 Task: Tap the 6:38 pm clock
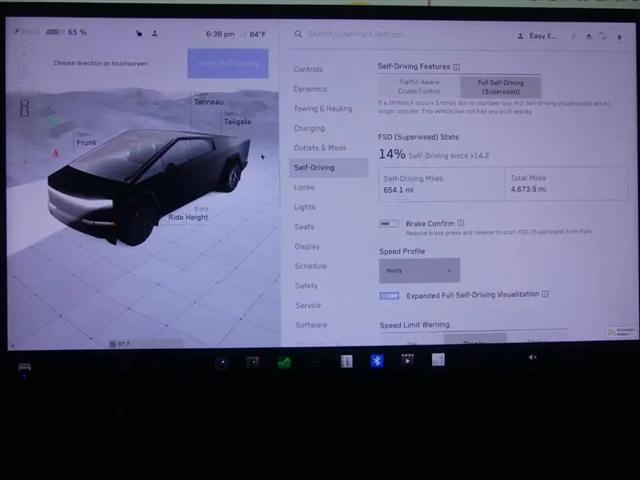pos(220,34)
